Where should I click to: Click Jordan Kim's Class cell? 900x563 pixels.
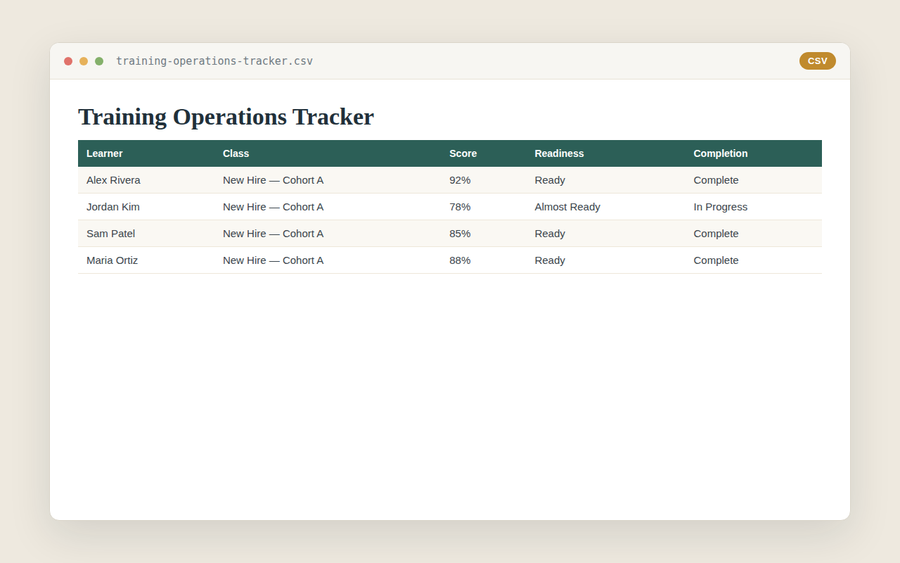point(327,207)
